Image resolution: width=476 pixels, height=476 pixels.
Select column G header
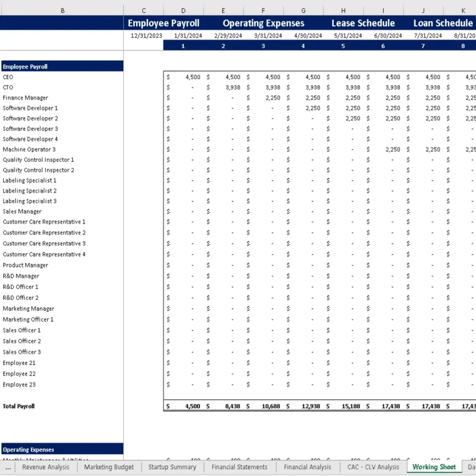(304, 11)
